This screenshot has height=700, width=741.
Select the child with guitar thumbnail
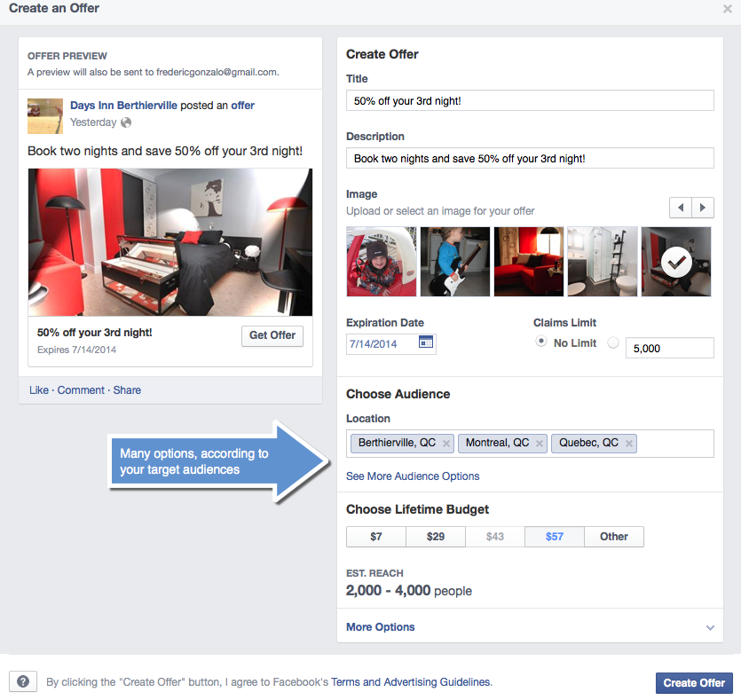tap(455, 262)
